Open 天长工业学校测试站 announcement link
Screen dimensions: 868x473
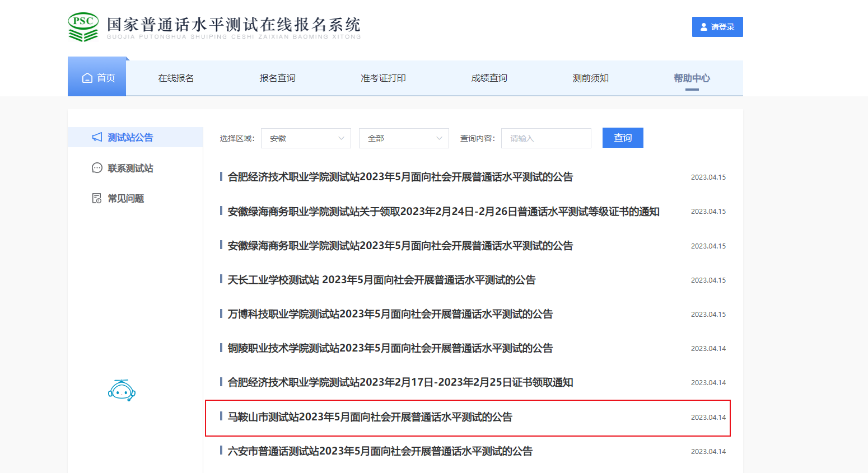(381, 280)
